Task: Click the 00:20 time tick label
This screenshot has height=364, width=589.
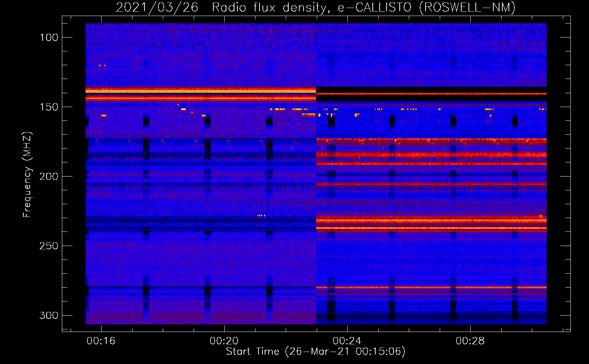Action: click(x=224, y=341)
